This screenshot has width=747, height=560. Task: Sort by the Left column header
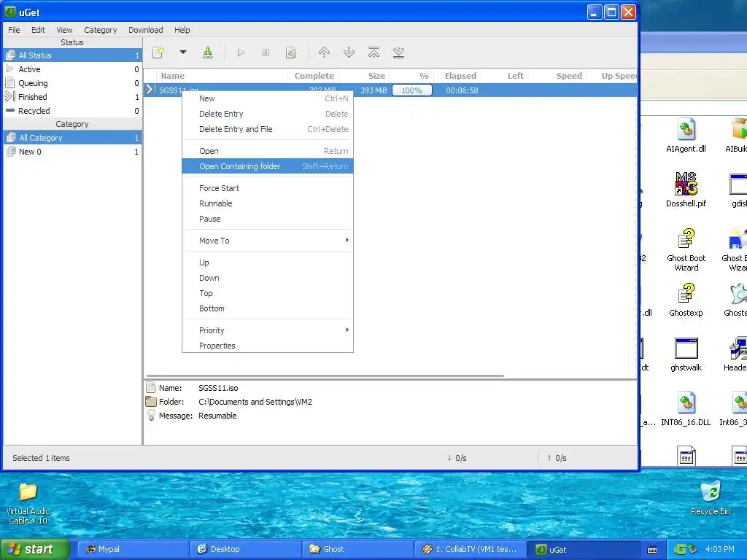coord(505,76)
